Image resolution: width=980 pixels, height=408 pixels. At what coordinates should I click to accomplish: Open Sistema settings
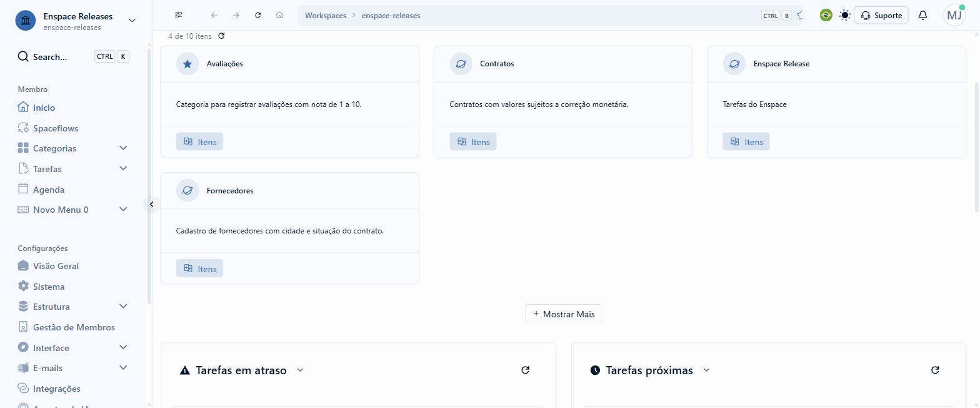[x=49, y=287]
